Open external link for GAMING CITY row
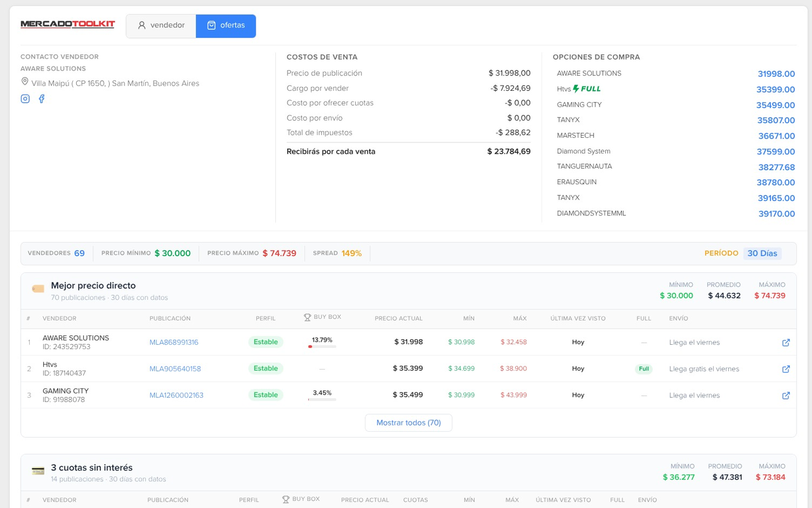The height and width of the screenshot is (508, 812). point(786,396)
